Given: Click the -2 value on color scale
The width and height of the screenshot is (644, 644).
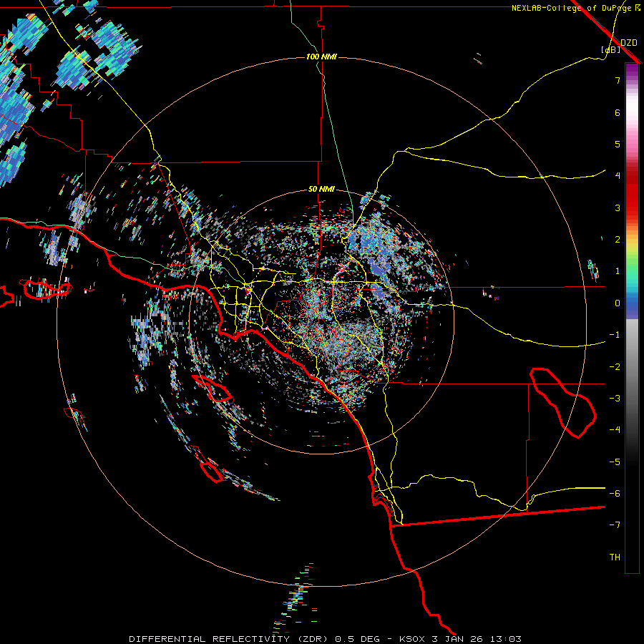Looking at the screenshot, I should pyautogui.click(x=615, y=367).
